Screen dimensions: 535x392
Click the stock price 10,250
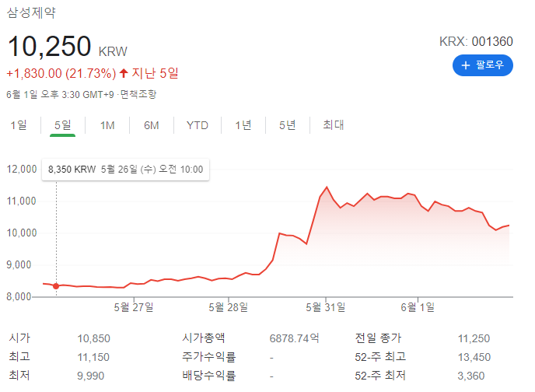point(49,47)
